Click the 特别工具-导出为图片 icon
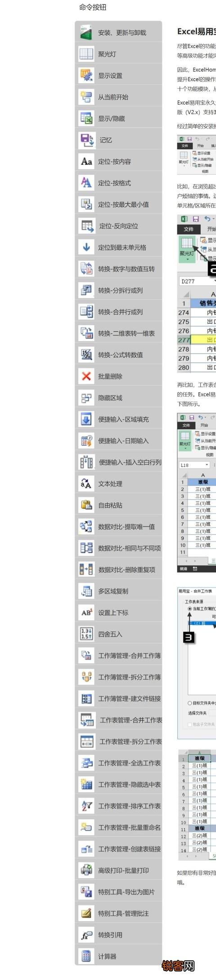 click(86, 892)
